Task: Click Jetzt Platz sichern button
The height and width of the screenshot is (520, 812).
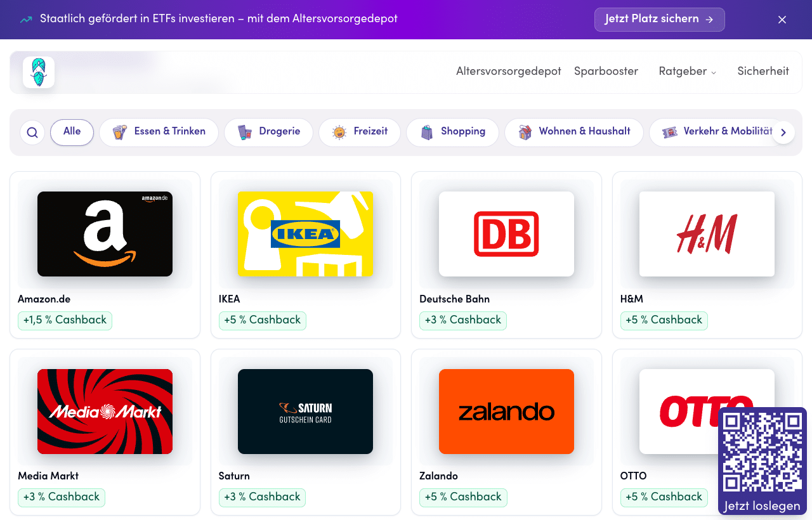Action: pos(660,20)
